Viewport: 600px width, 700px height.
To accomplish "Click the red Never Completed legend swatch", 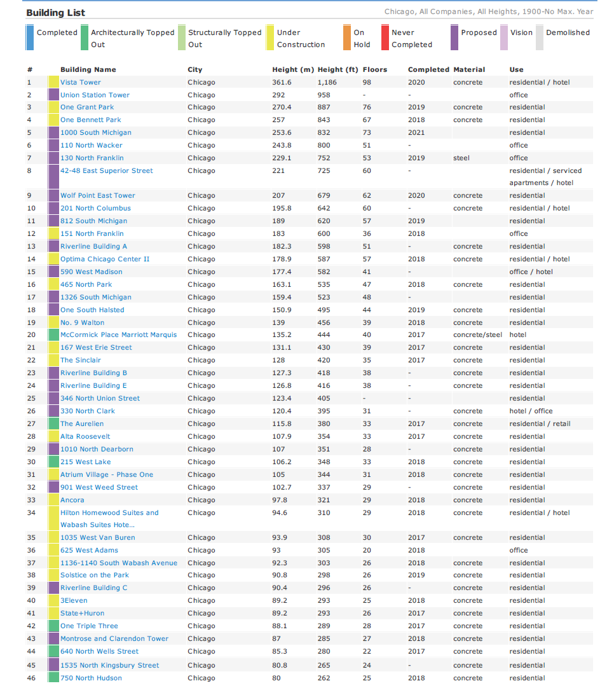I will [x=385, y=38].
